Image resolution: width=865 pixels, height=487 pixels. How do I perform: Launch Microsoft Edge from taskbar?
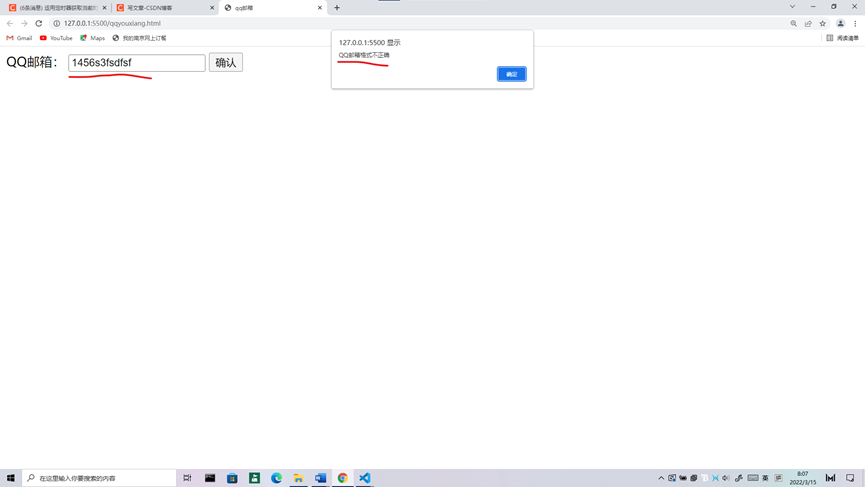tap(276, 478)
